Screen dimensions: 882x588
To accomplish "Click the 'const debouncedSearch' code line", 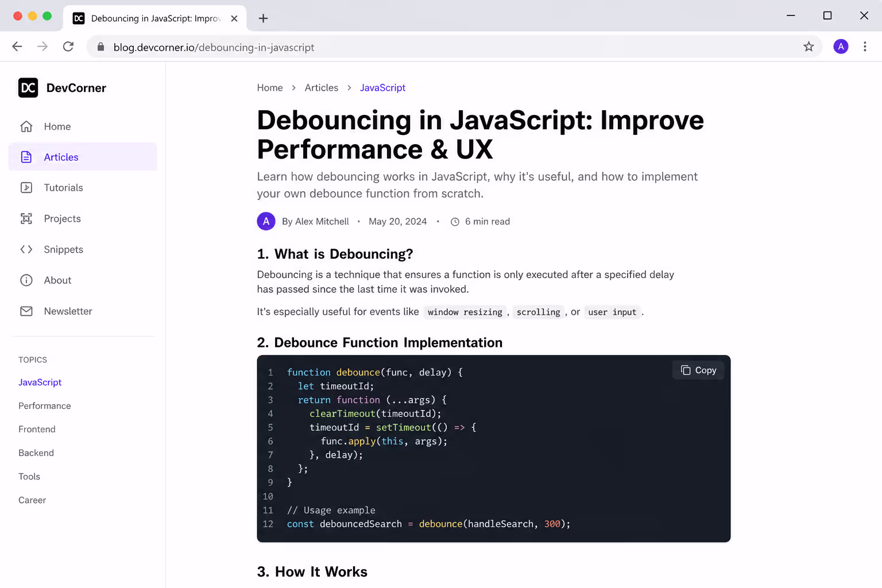I will (428, 524).
